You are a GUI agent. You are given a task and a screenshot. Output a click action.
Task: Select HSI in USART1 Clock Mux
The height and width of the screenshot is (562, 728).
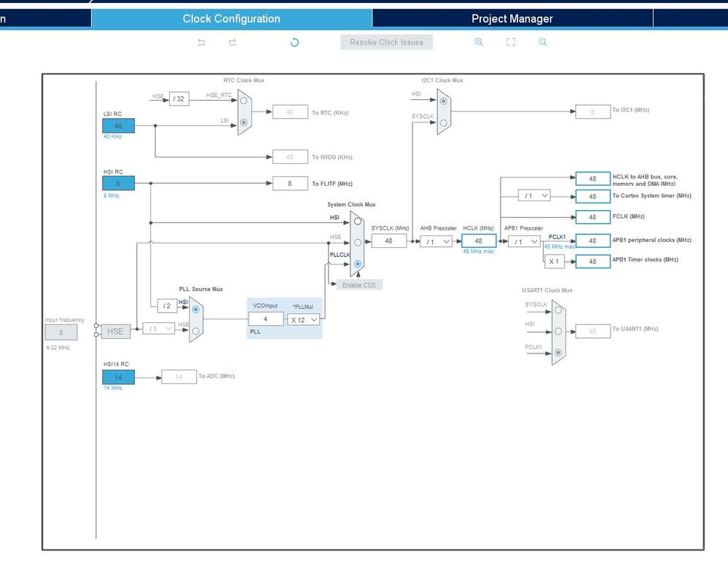pos(558,331)
